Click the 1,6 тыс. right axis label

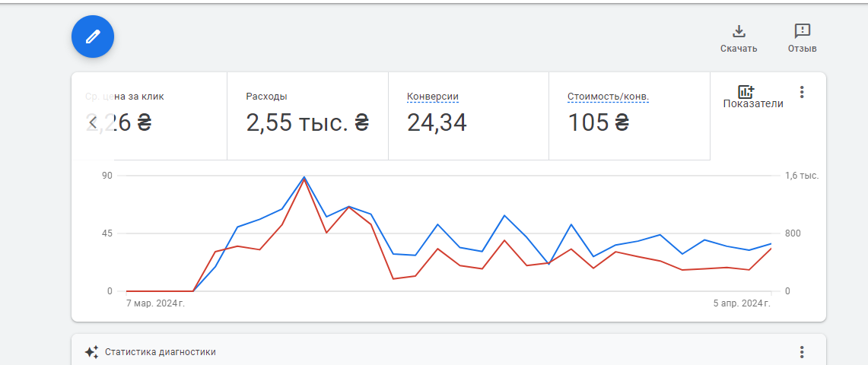coord(801,176)
